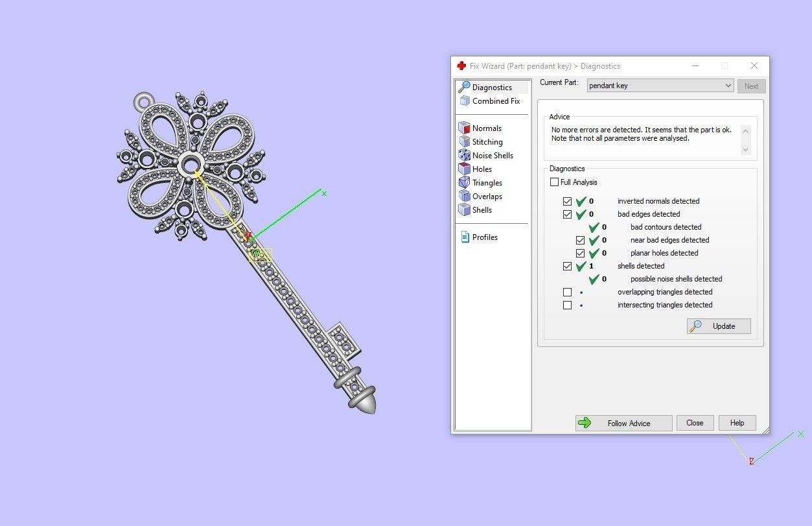Click the Help button
The image size is (812, 526).
pyautogui.click(x=737, y=423)
